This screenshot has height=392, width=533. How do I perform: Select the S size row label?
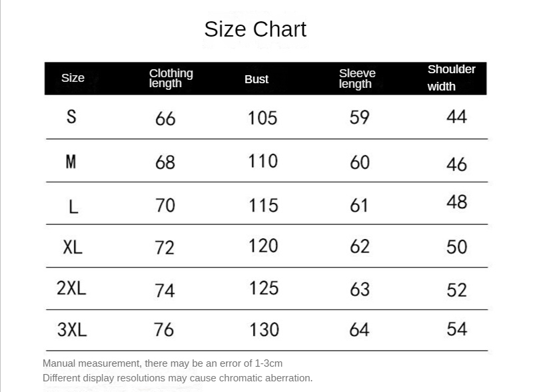pos(71,117)
